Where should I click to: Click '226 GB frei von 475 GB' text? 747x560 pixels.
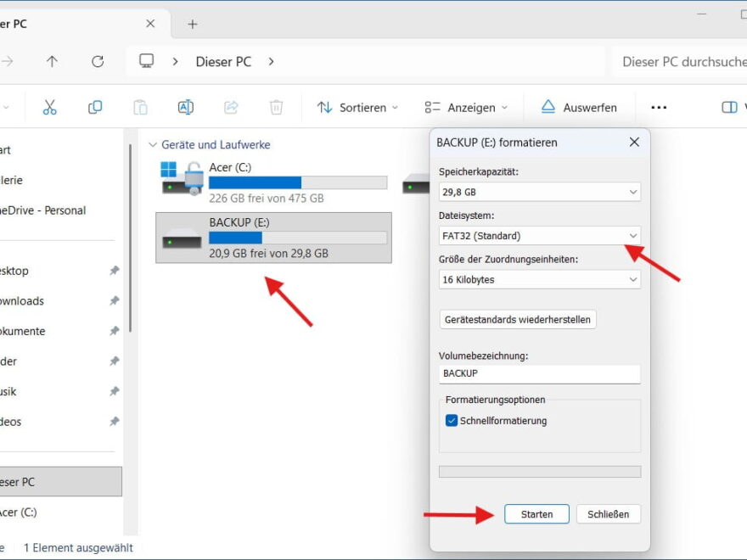pos(267,198)
